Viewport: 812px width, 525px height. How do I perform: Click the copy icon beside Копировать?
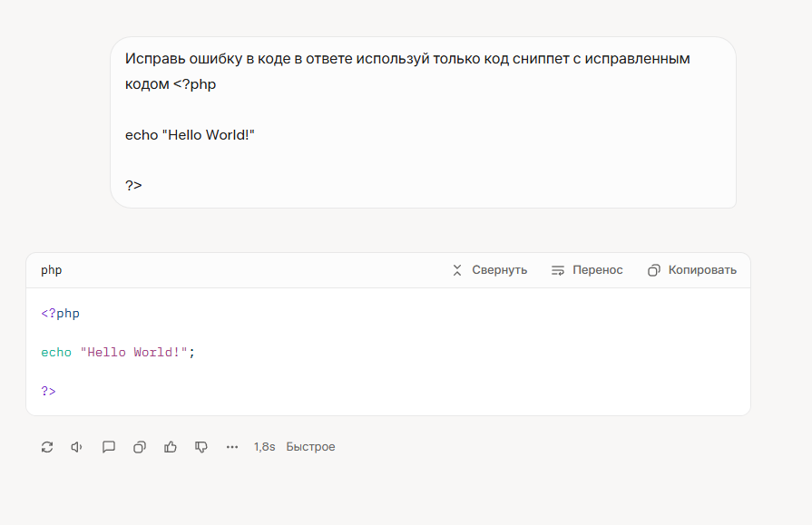[x=653, y=270]
